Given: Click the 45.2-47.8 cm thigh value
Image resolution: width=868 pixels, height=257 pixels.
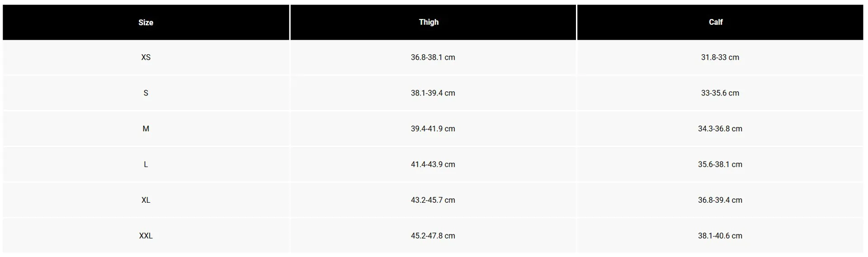Looking at the screenshot, I should [x=433, y=236].
